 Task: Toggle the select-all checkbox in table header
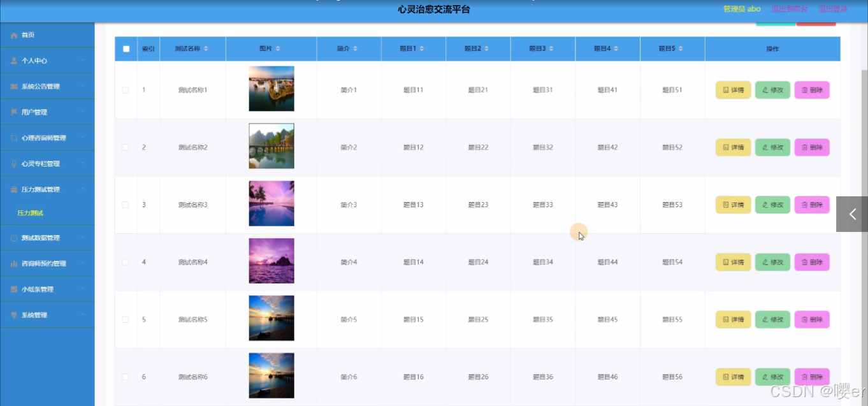tap(125, 48)
